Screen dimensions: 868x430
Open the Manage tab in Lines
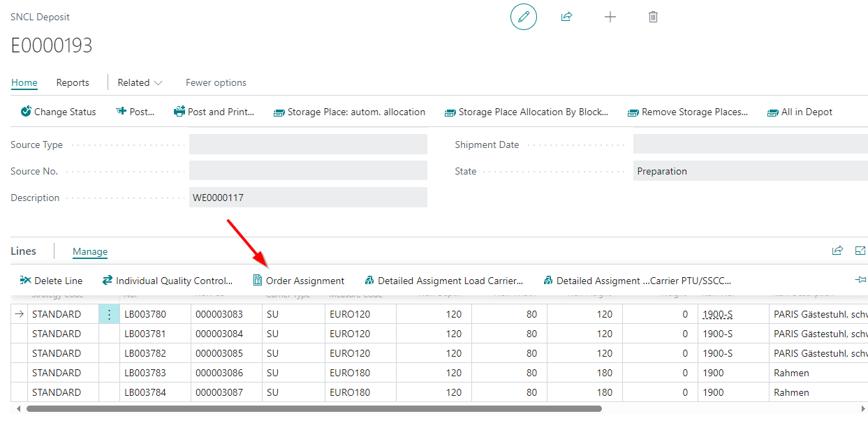click(x=90, y=251)
